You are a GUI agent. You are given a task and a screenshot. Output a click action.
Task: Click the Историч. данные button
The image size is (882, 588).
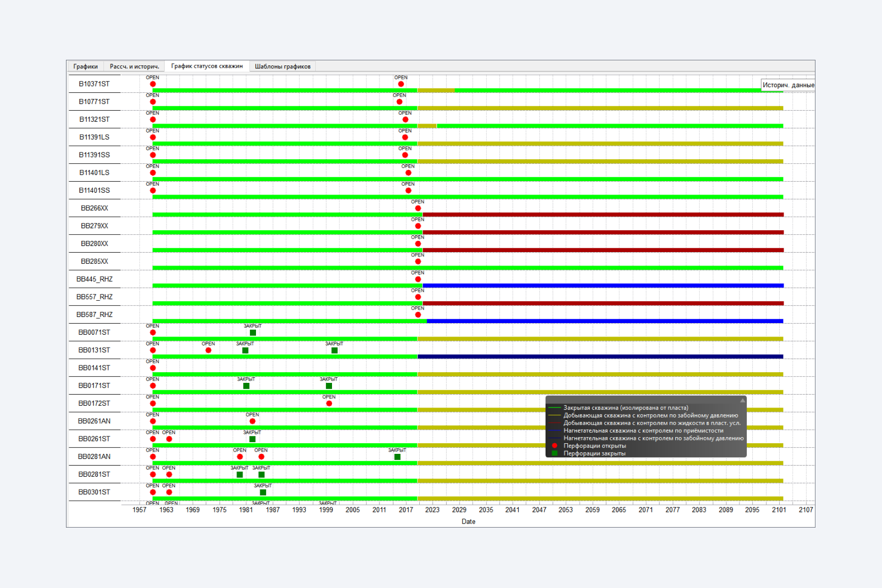pyautogui.click(x=788, y=85)
